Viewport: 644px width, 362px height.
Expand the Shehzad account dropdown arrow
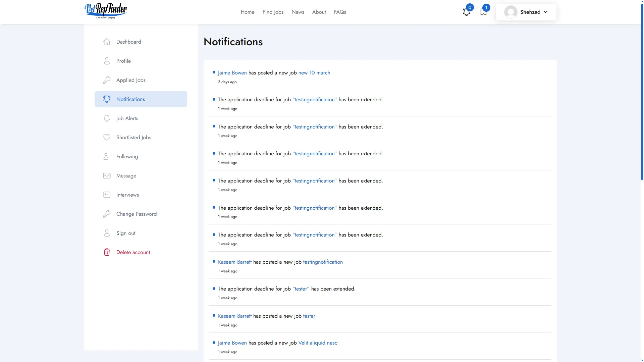pos(546,12)
